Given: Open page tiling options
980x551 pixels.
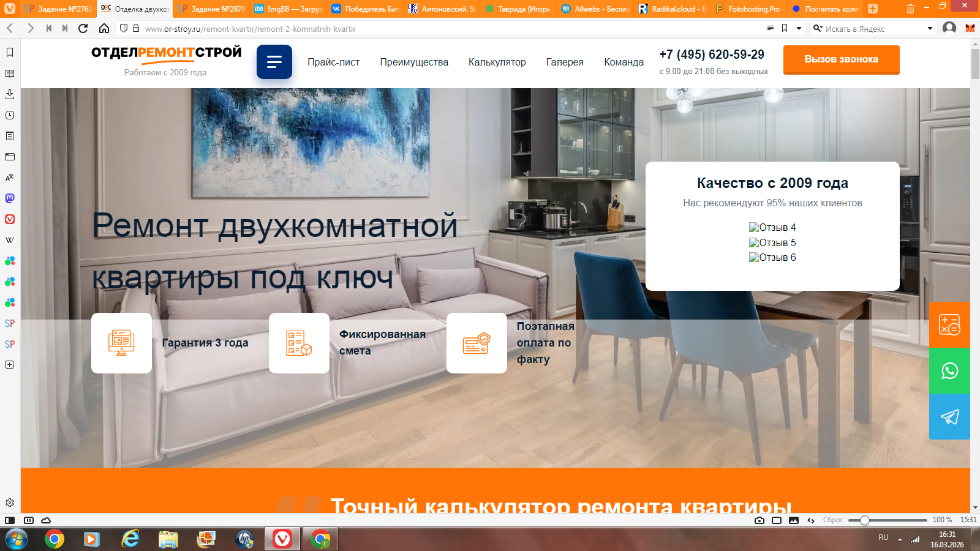Looking at the screenshot, I should point(777,520).
